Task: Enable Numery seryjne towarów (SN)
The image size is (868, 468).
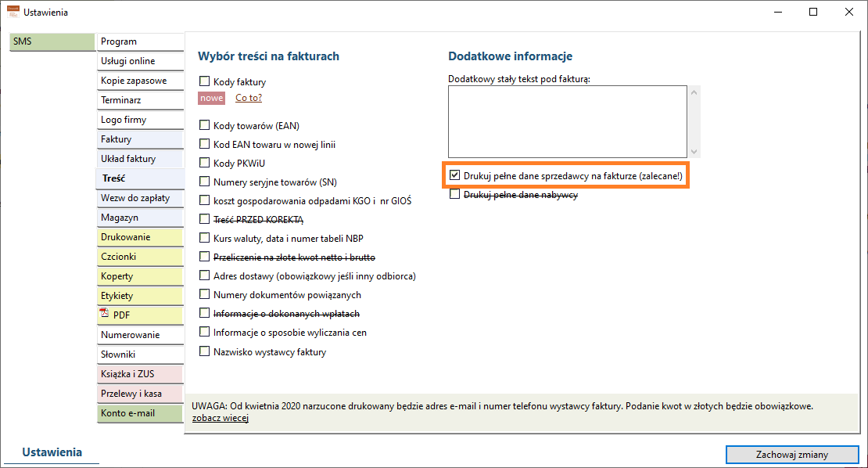Action: click(204, 182)
